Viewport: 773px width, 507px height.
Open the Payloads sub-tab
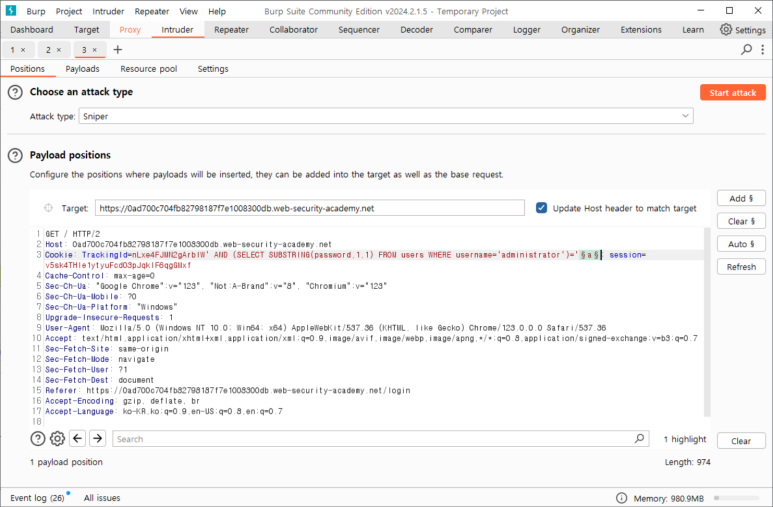pyautogui.click(x=82, y=69)
